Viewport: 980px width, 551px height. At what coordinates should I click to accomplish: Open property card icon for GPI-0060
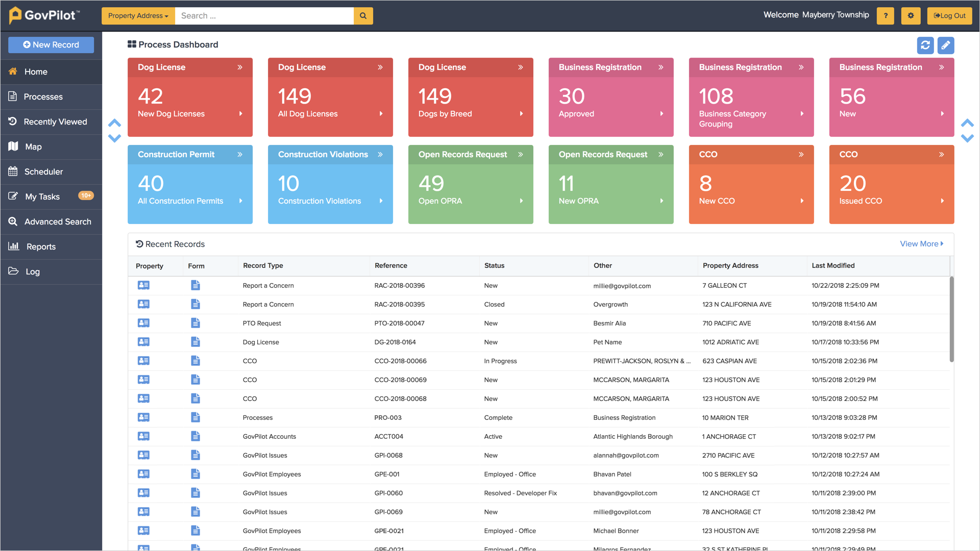click(143, 493)
